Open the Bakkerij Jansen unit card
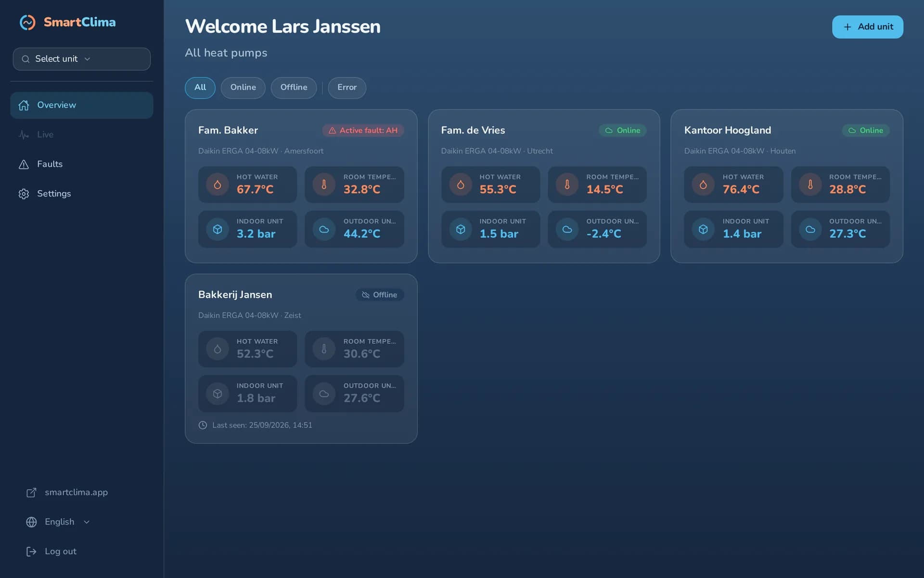Viewport: 924px width, 578px height. tap(301, 359)
